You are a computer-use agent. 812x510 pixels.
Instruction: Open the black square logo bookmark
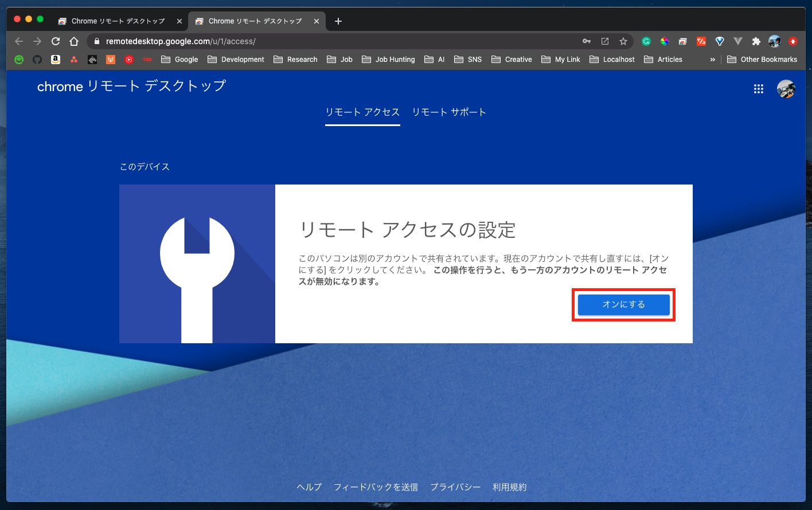click(x=92, y=60)
